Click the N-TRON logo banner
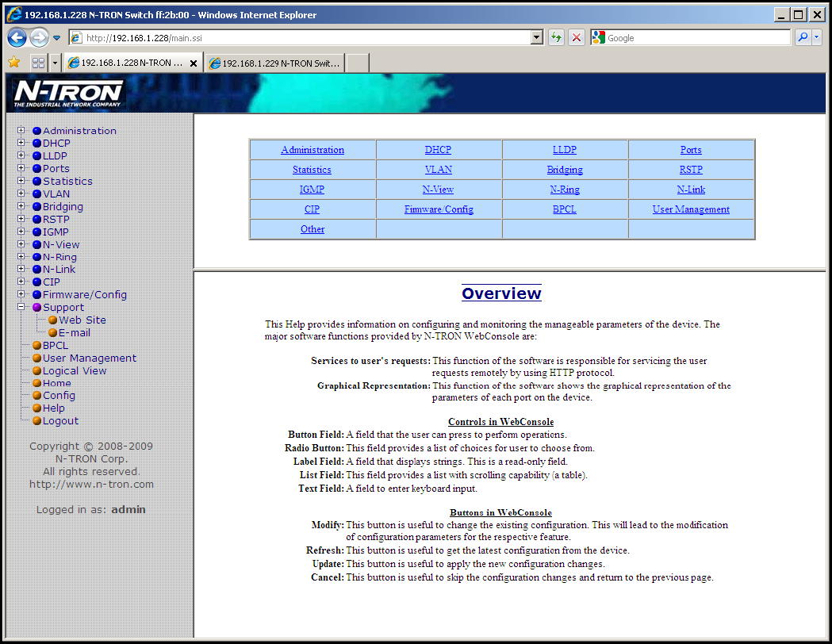This screenshot has height=644, width=832. click(68, 94)
